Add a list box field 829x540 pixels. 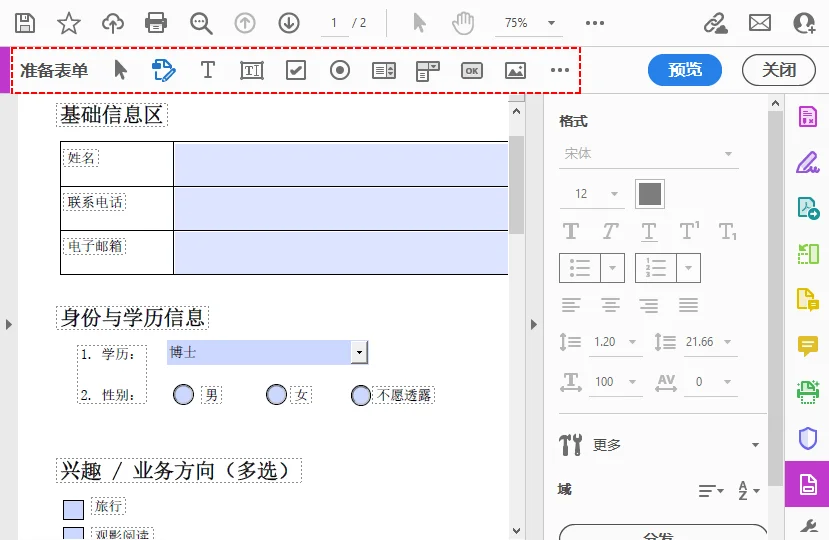coord(384,70)
